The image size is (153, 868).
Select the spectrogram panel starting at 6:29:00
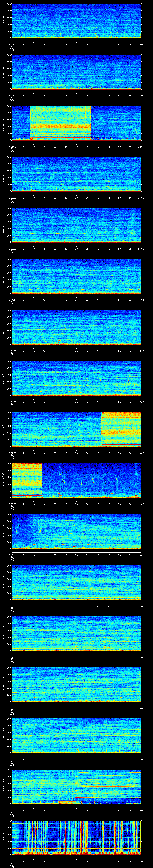tap(76, 531)
